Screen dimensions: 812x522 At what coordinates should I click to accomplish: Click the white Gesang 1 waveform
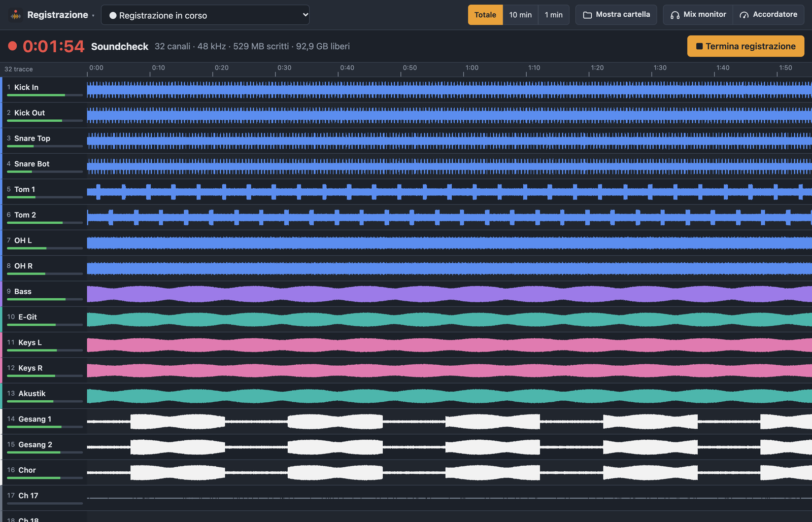click(x=449, y=422)
